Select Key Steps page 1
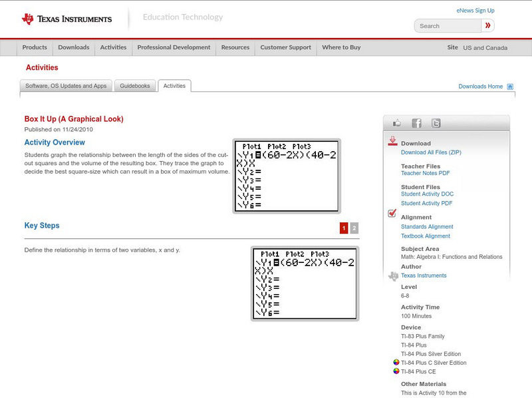This screenshot has width=532, height=398. coord(344,228)
